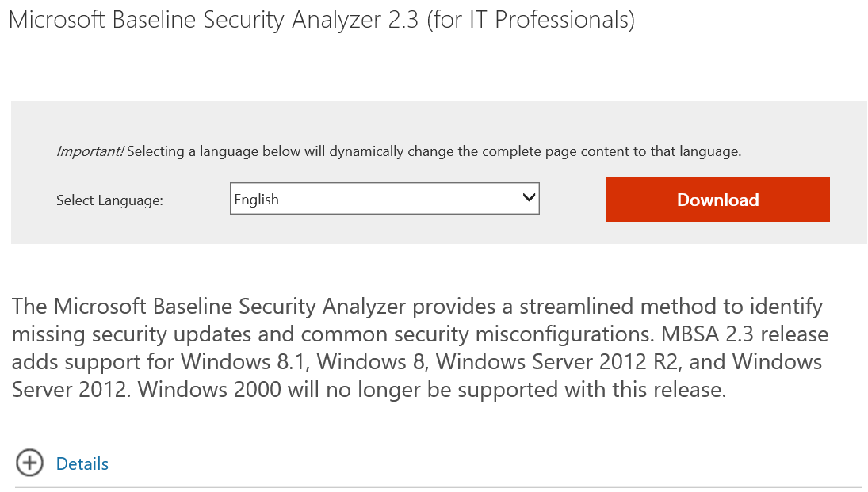Screen dimensions: 868x492
Task: Open the Select Language combo box showing English
Action: coord(384,199)
